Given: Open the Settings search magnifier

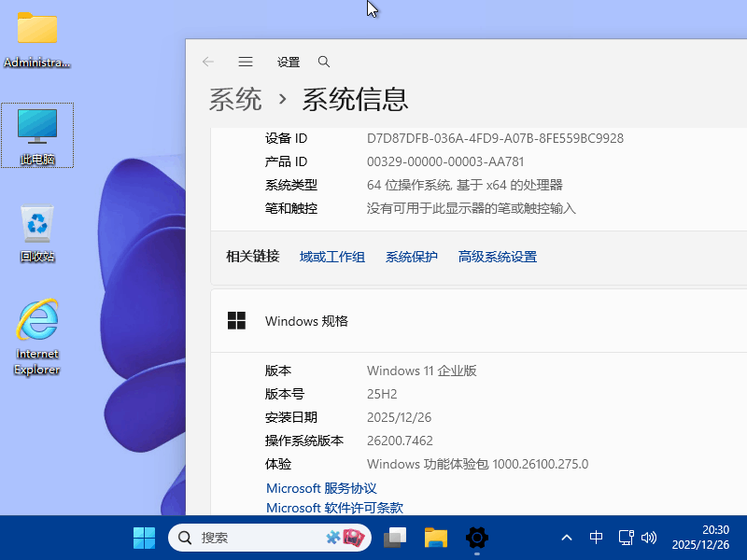Looking at the screenshot, I should 323,62.
